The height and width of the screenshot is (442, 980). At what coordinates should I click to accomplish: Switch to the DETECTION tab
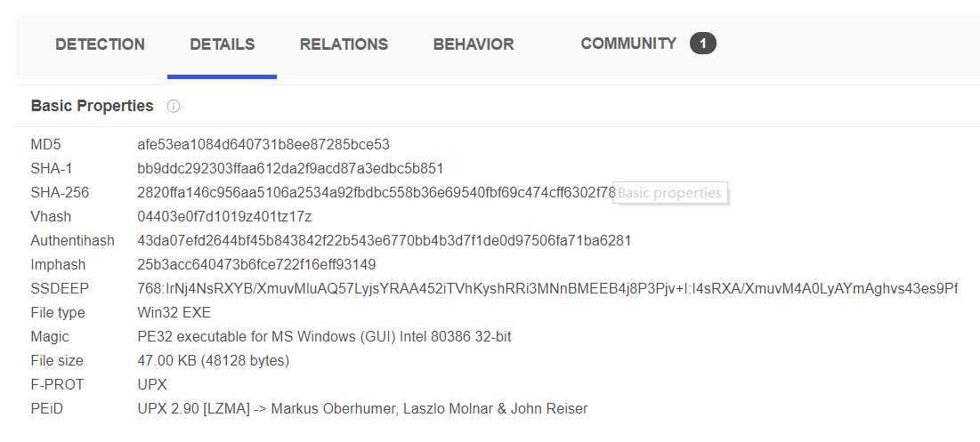100,44
